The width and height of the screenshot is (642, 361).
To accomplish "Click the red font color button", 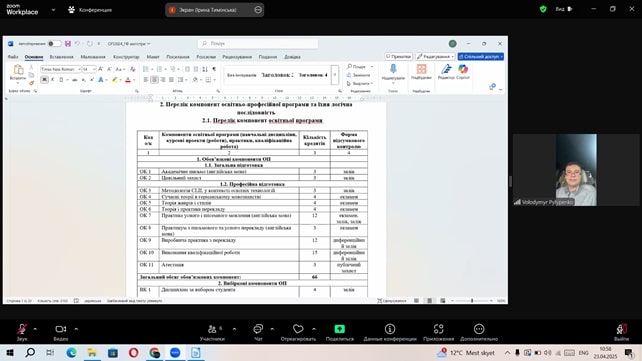I will [x=128, y=80].
